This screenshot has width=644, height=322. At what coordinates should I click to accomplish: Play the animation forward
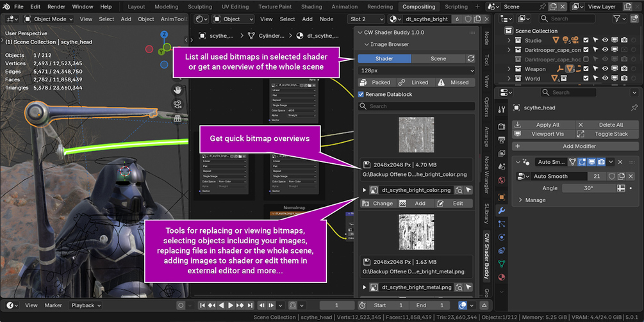(231, 305)
